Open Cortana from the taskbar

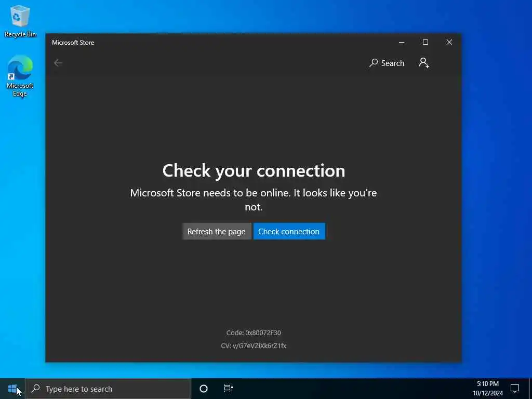point(204,389)
